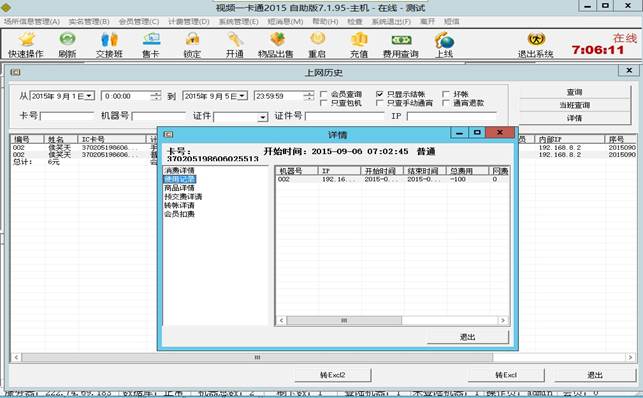This screenshot has height=398, width=643.
Task: Click the 卡号 card number input field
Action: [67, 116]
